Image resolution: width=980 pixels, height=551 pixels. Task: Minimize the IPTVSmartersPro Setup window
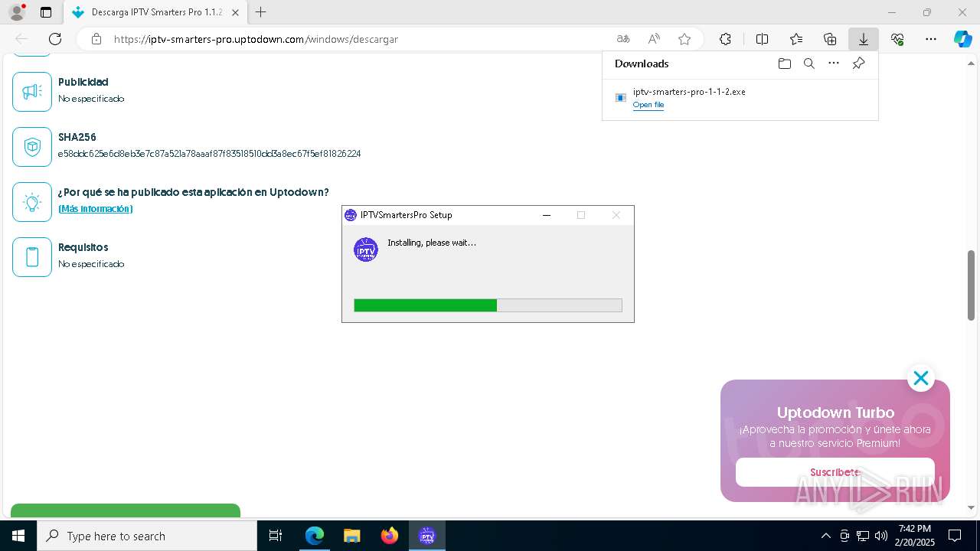pos(547,215)
